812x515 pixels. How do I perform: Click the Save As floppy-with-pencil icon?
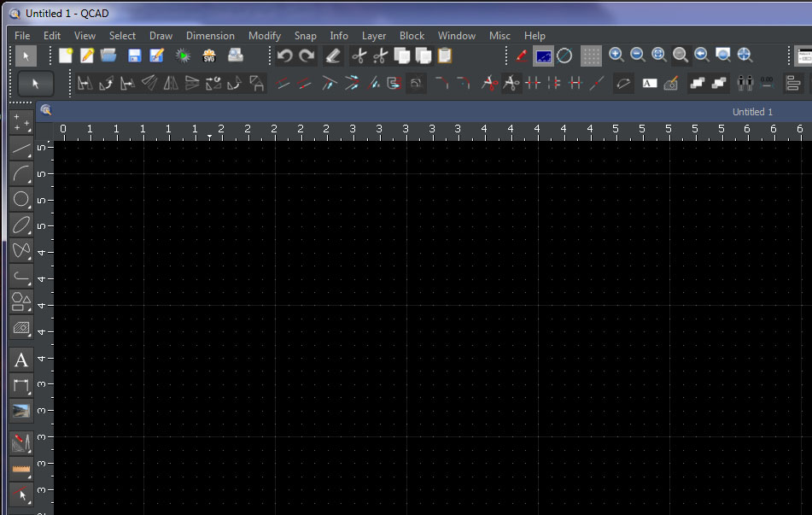point(156,56)
